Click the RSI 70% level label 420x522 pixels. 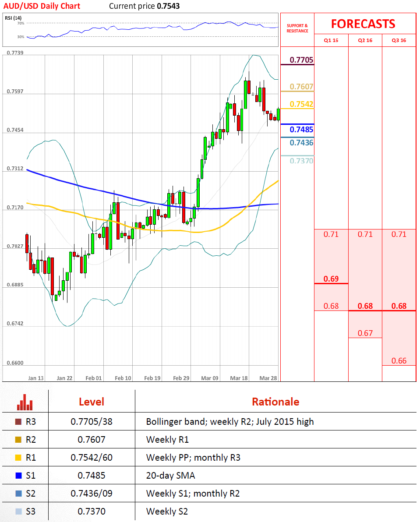21,23
